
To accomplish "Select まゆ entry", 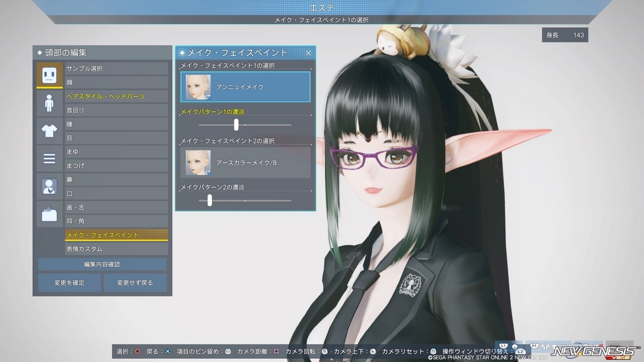I will tap(116, 152).
